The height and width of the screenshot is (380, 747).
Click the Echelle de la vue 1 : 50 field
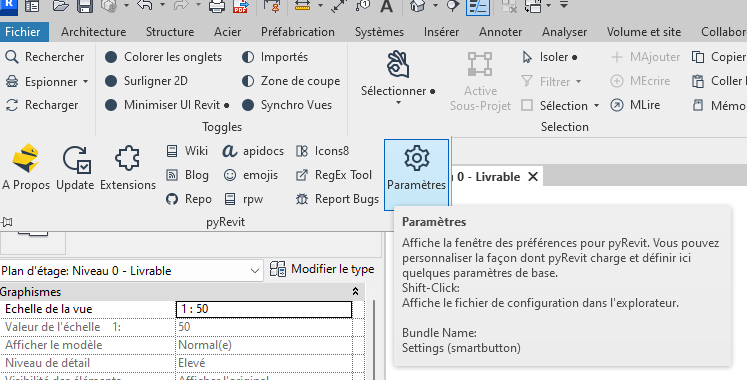(264, 309)
